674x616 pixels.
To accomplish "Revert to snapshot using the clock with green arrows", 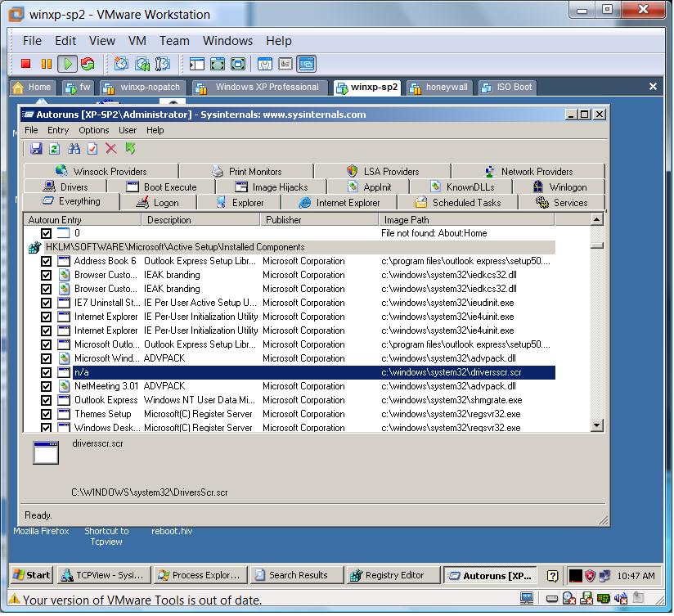I will click(142, 64).
